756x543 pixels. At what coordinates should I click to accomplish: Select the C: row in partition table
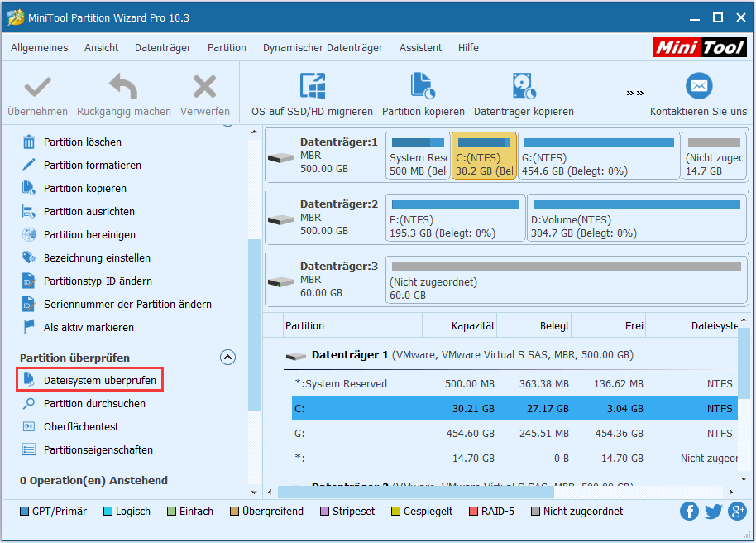click(514, 408)
